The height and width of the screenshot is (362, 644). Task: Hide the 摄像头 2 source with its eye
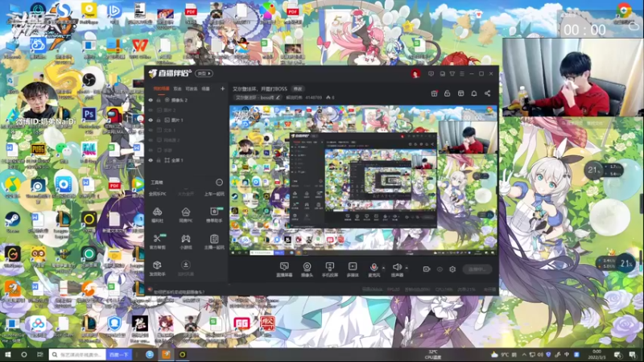tap(151, 100)
